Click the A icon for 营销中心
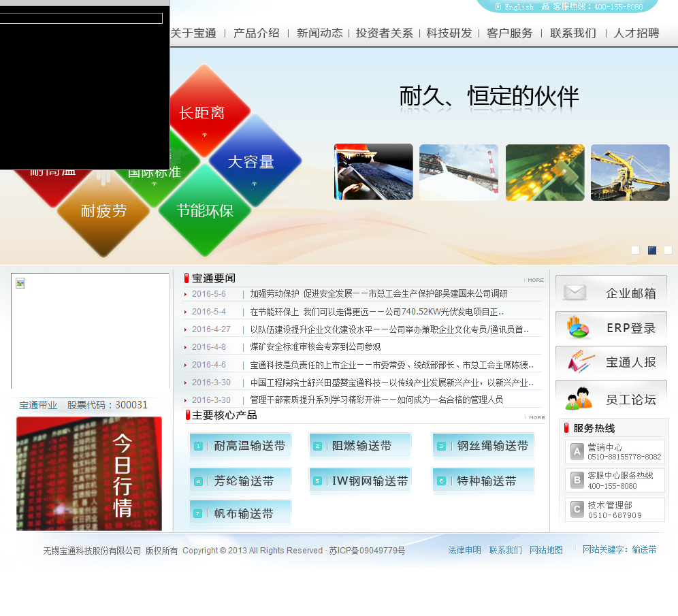Viewport: 678px width, 616px height. tap(577, 452)
